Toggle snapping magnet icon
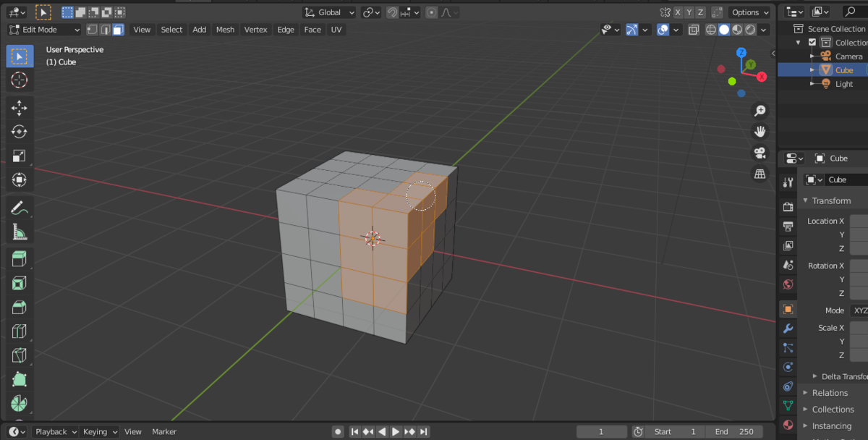This screenshot has height=440, width=868. click(391, 12)
